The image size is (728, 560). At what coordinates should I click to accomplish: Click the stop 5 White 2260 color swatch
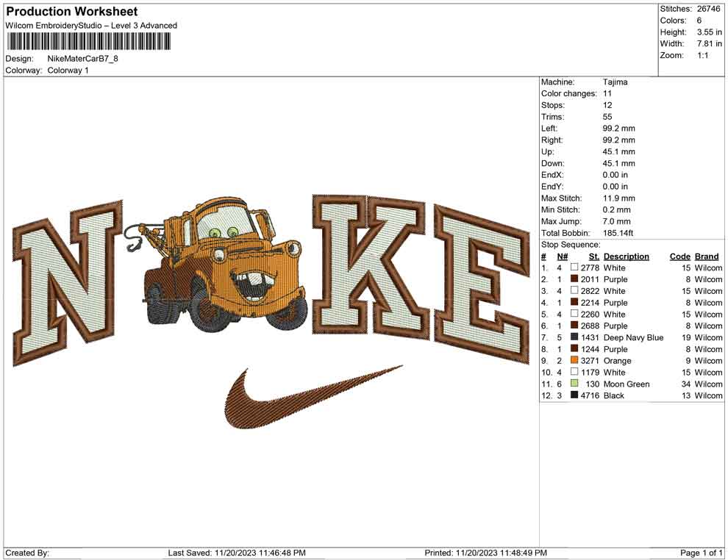tap(574, 314)
